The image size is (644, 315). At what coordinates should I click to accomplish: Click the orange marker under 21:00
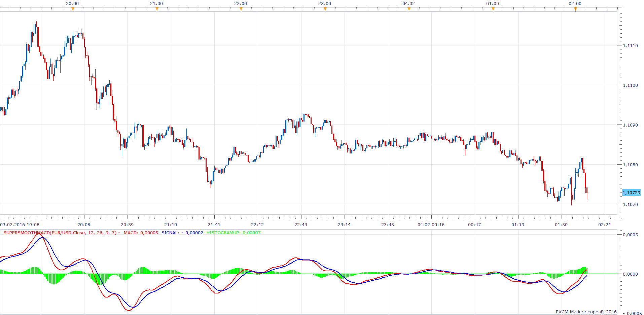[x=157, y=9]
